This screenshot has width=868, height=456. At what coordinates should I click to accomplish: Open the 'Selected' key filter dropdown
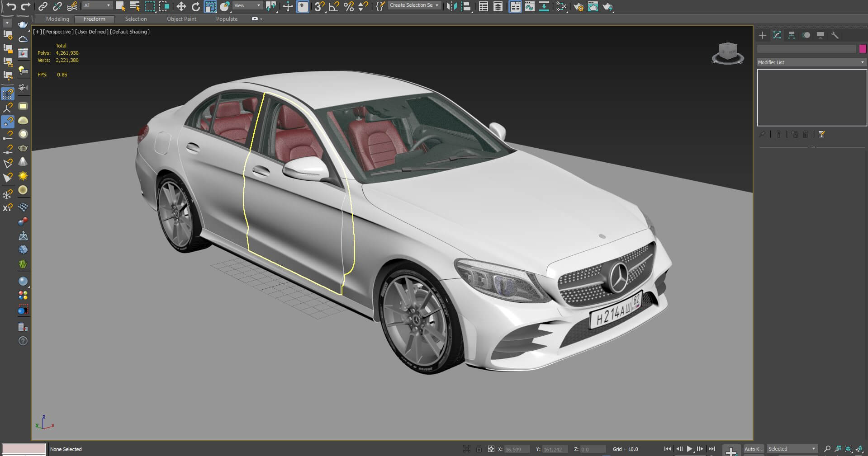792,449
